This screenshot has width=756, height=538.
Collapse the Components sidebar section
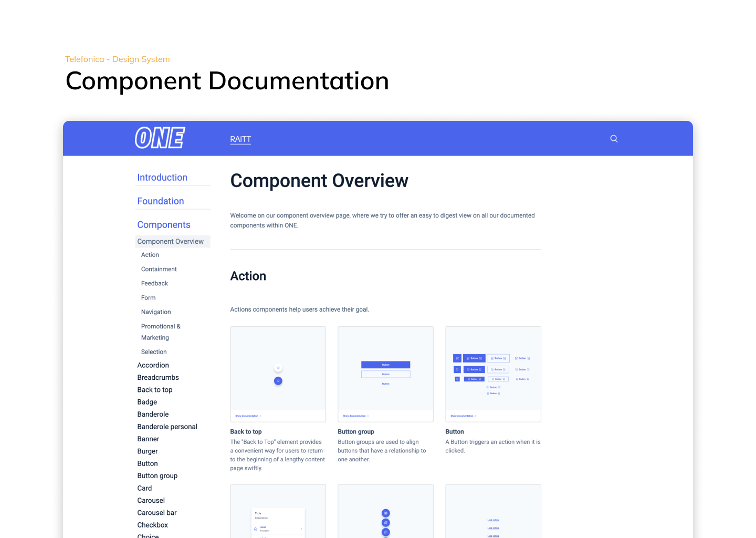[x=164, y=225]
